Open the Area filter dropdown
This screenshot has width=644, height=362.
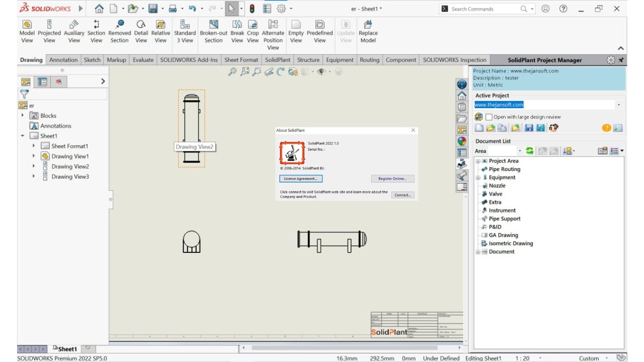coord(520,151)
